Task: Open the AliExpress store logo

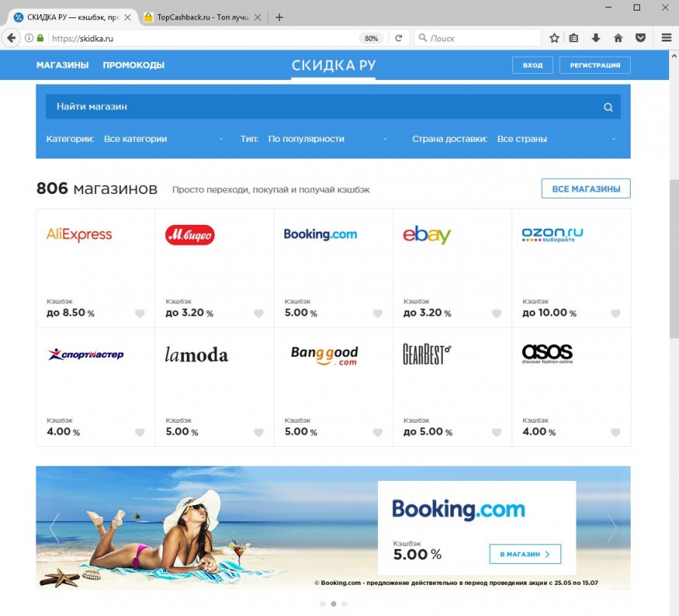Action: [x=79, y=234]
